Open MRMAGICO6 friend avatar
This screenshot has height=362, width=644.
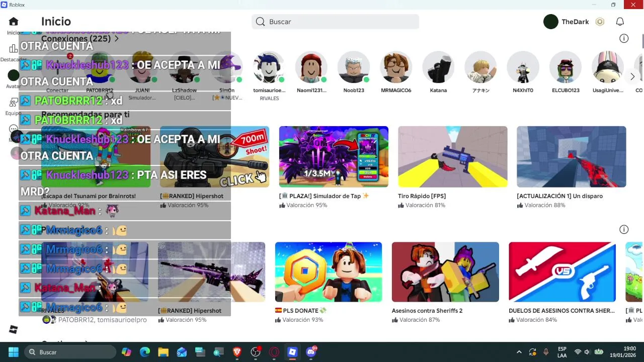396,67
